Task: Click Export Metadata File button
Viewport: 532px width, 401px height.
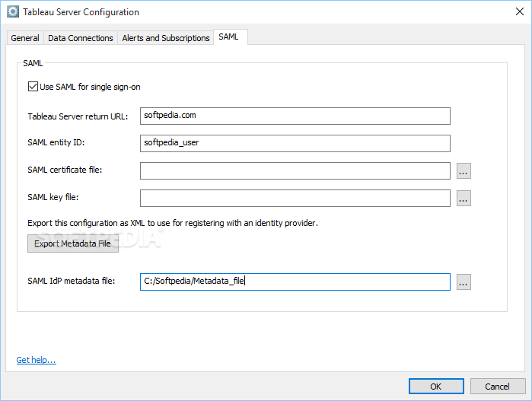Action: click(x=73, y=243)
